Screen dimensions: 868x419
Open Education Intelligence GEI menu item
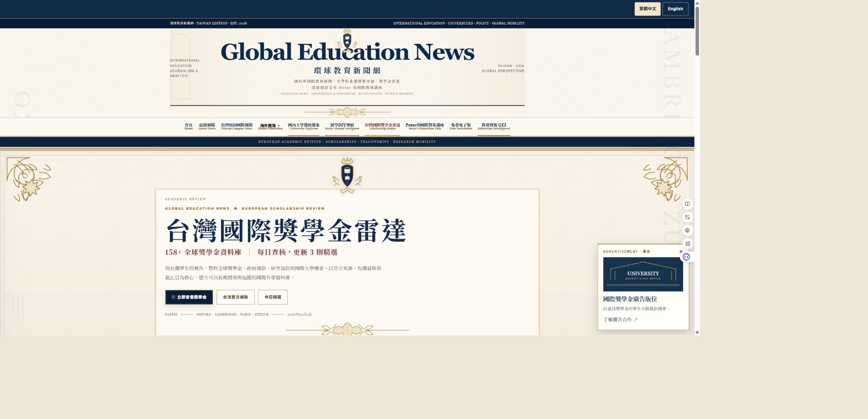[x=494, y=127]
